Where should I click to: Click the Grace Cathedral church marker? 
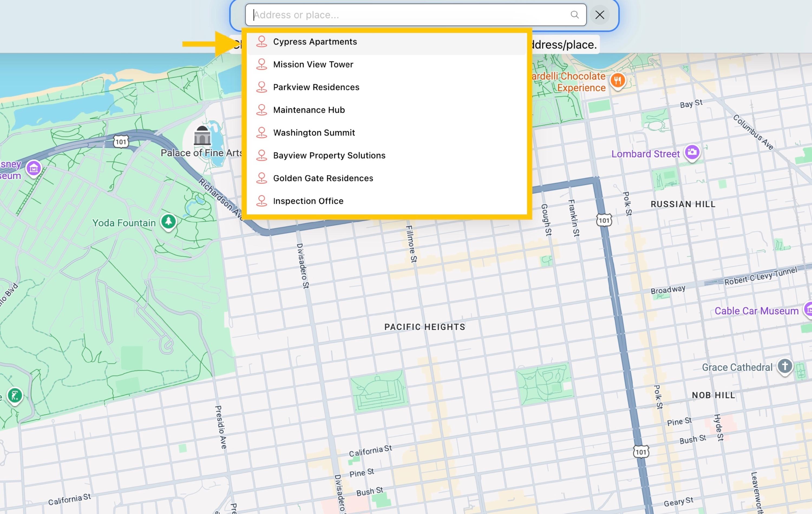coord(785,366)
